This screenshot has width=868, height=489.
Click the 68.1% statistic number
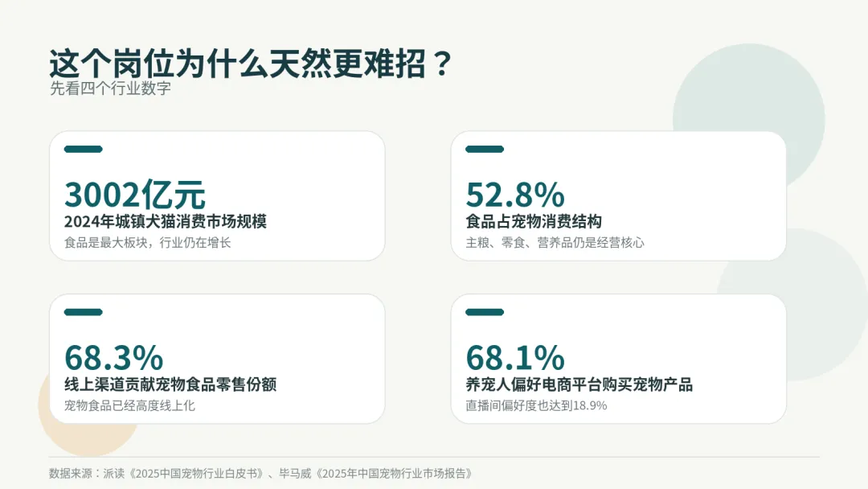(515, 357)
